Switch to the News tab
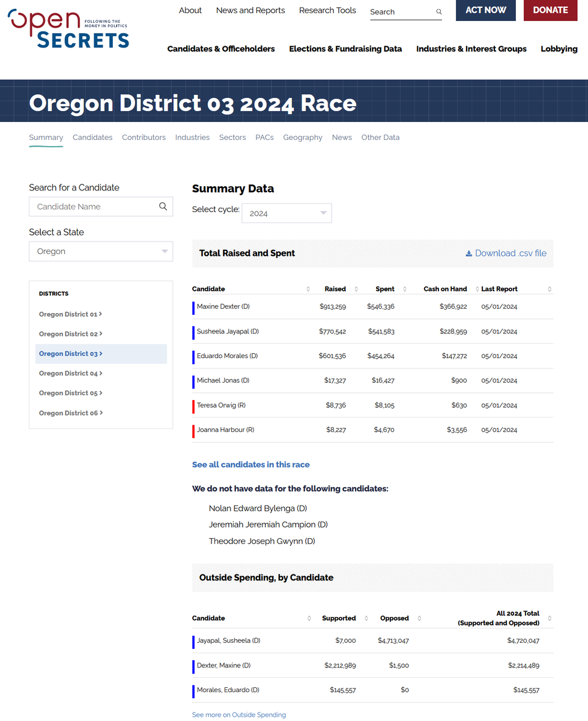Viewport: 588px width, 721px height. coord(342,138)
